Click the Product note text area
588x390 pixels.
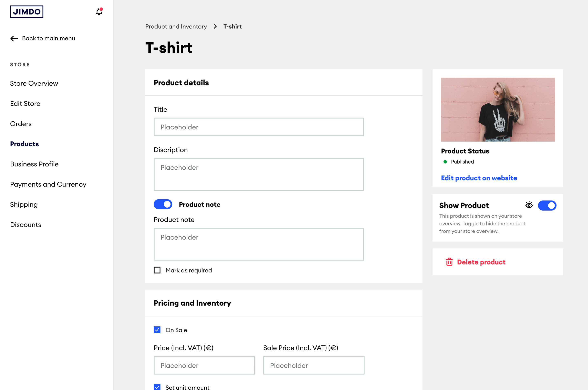pos(259,244)
